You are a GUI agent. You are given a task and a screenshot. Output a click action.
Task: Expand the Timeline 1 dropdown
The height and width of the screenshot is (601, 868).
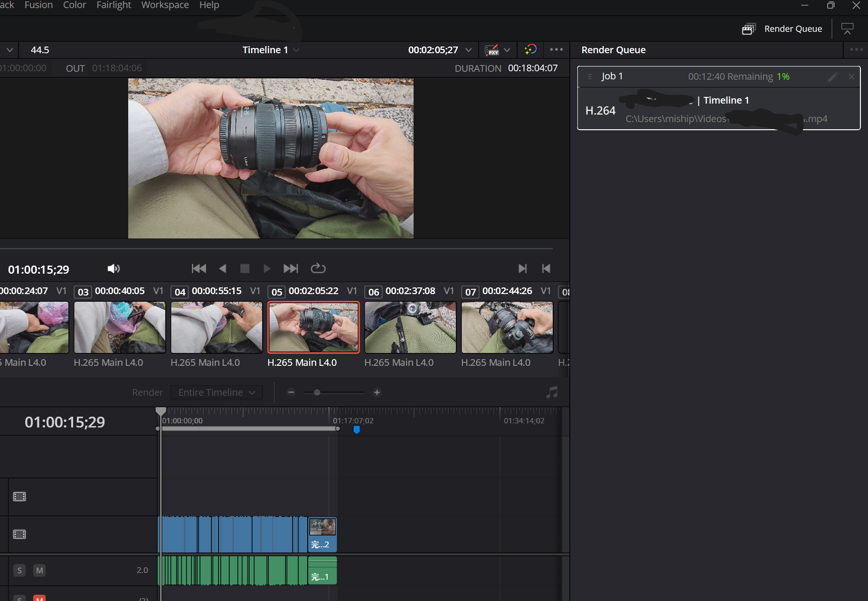[x=296, y=50]
